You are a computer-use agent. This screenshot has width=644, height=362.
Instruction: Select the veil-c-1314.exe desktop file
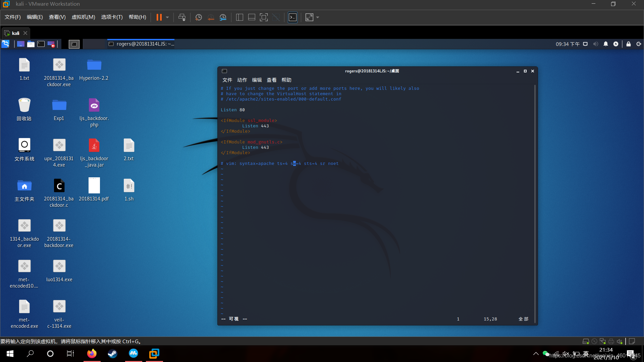(x=59, y=314)
